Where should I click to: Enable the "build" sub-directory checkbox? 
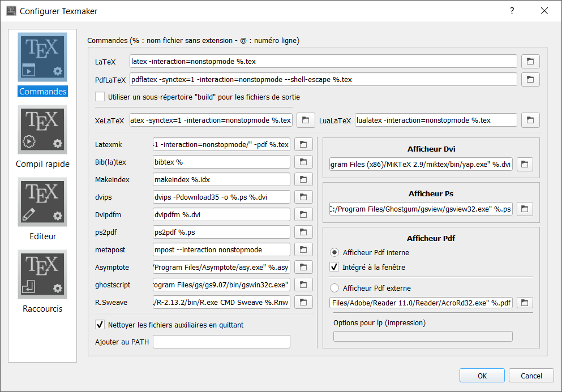(x=100, y=97)
